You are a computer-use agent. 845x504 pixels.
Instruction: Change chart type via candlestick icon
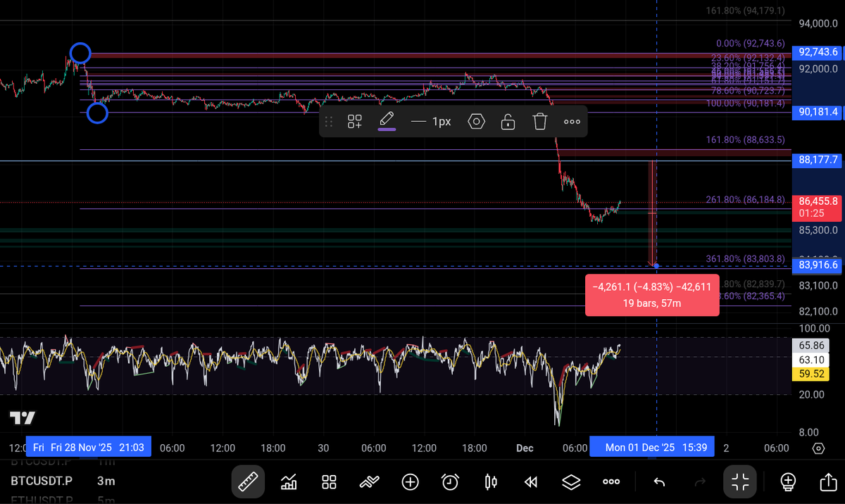coord(491,482)
